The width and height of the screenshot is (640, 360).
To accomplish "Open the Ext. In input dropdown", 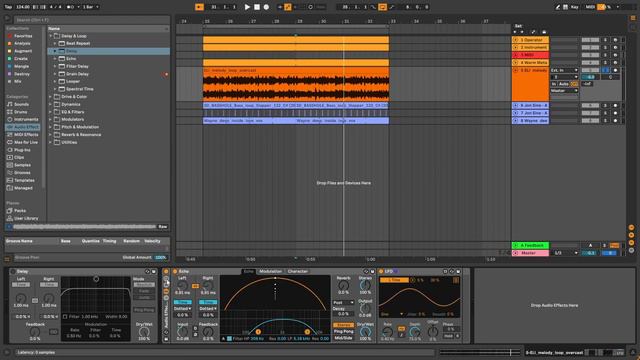I will tap(564, 71).
